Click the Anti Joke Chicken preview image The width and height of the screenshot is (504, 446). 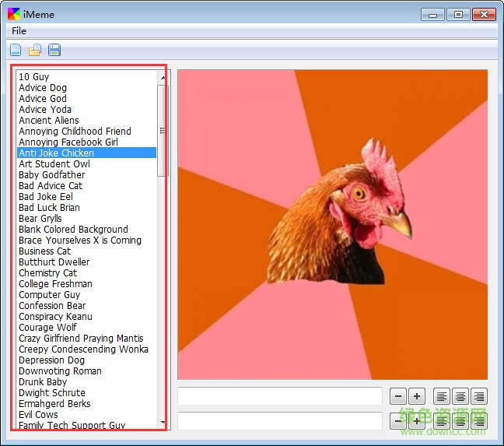(x=332, y=224)
